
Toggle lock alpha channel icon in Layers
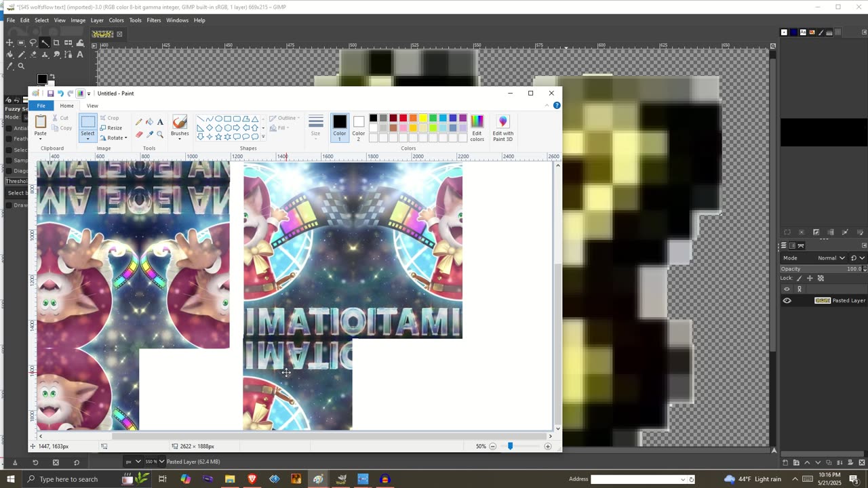(821, 278)
